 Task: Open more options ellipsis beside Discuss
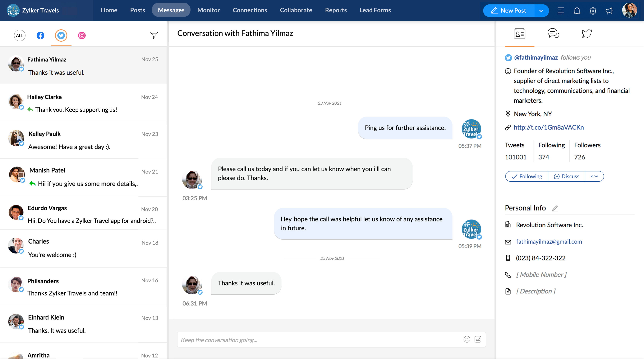pyautogui.click(x=594, y=176)
